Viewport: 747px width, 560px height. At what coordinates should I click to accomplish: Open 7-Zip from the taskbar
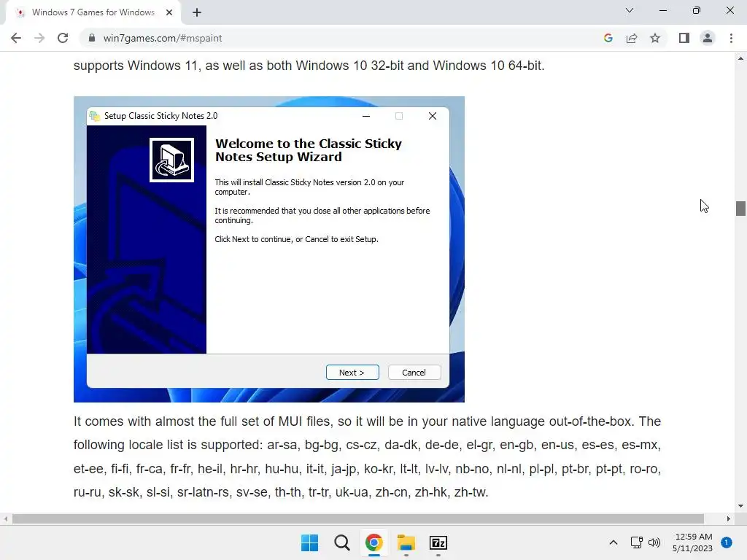tap(438, 542)
